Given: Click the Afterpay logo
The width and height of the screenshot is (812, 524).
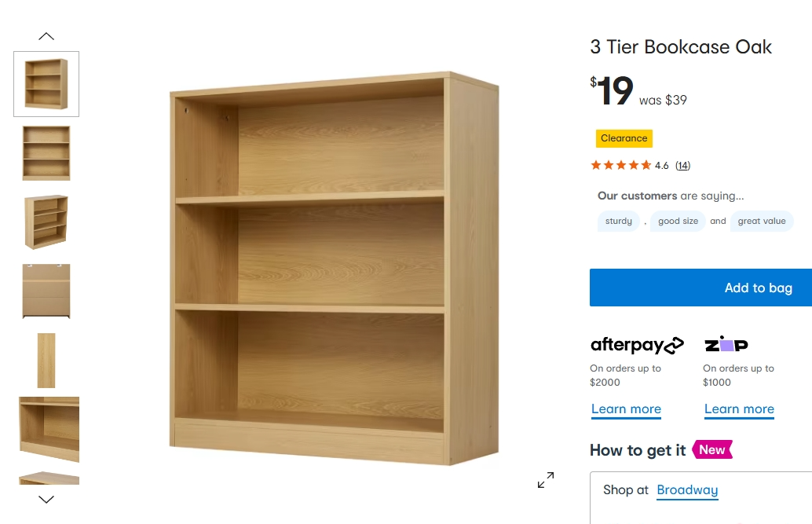Looking at the screenshot, I should (x=637, y=345).
